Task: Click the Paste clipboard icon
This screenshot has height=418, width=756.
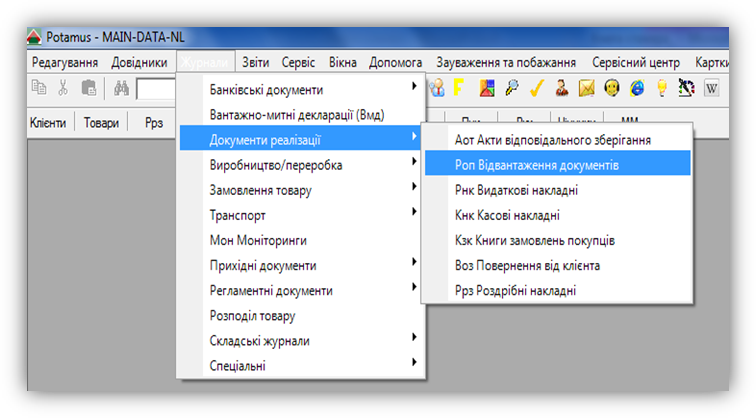Action: (x=89, y=88)
